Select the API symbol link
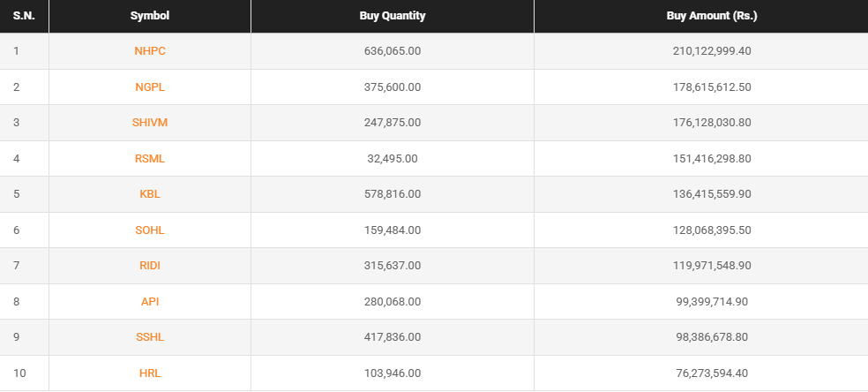This screenshot has height=392, width=868. [x=150, y=302]
